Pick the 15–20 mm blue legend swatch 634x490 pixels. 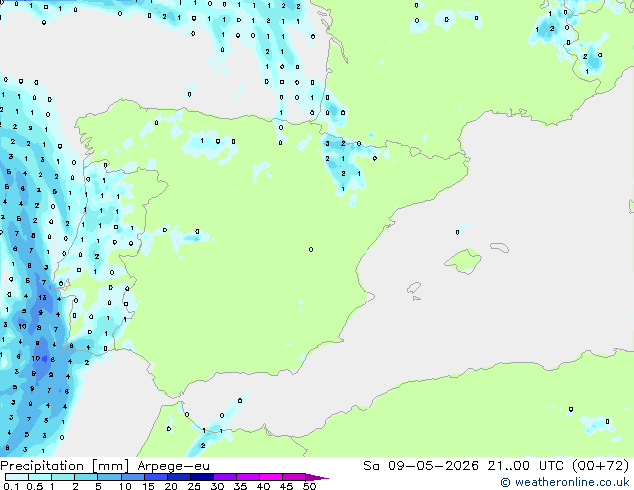pyautogui.click(x=155, y=477)
